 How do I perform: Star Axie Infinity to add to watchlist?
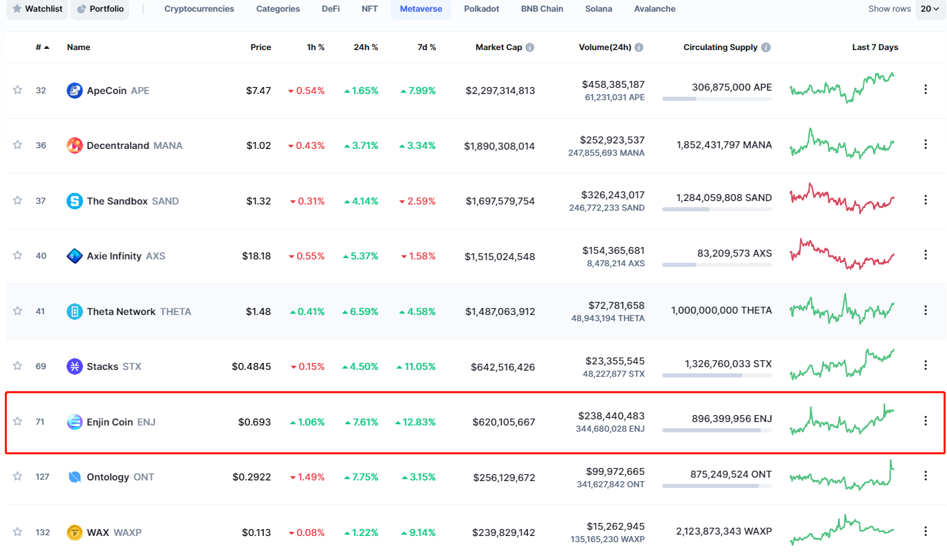(x=18, y=255)
